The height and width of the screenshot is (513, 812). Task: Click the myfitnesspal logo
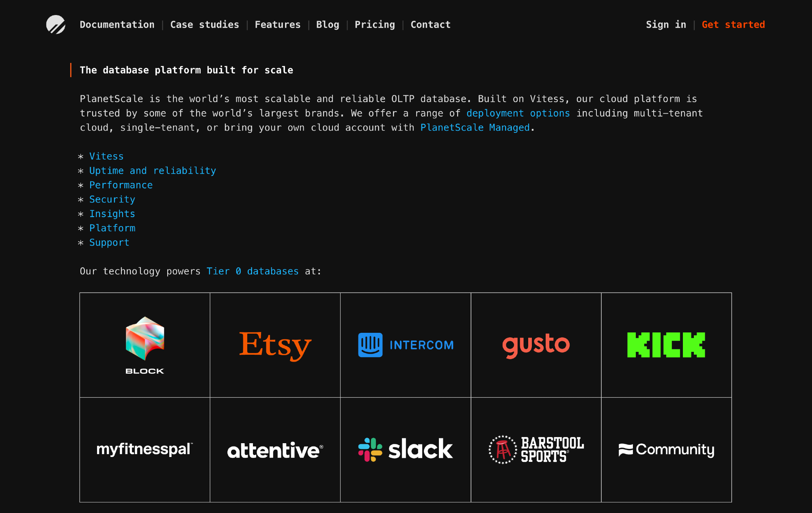145,449
